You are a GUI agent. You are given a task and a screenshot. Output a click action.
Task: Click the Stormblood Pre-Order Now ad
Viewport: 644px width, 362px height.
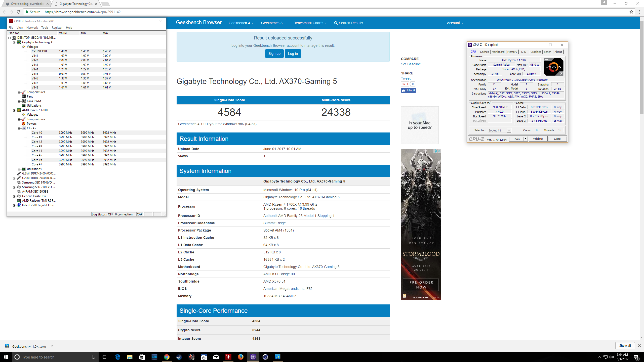click(x=421, y=285)
